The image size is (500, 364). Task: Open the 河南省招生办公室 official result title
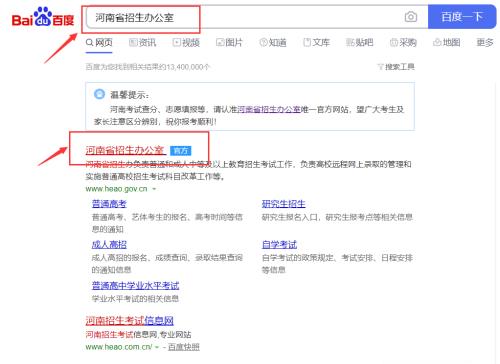coord(125,150)
